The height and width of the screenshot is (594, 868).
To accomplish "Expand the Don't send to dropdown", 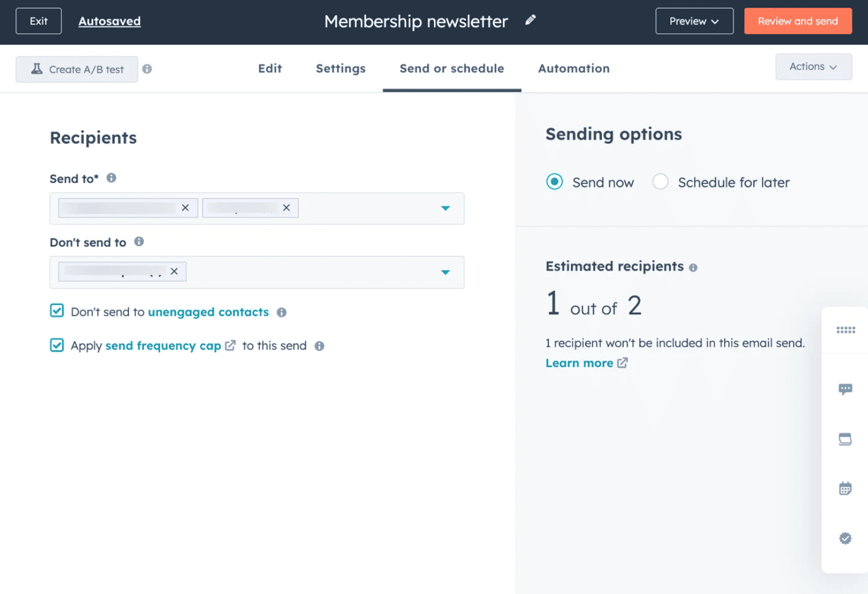I will coord(445,272).
